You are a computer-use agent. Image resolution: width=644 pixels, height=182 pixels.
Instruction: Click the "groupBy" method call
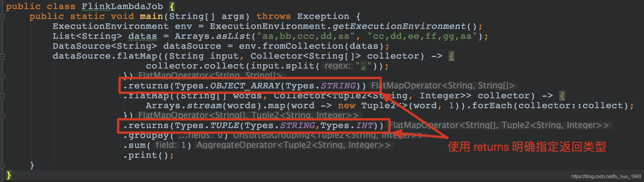point(148,135)
